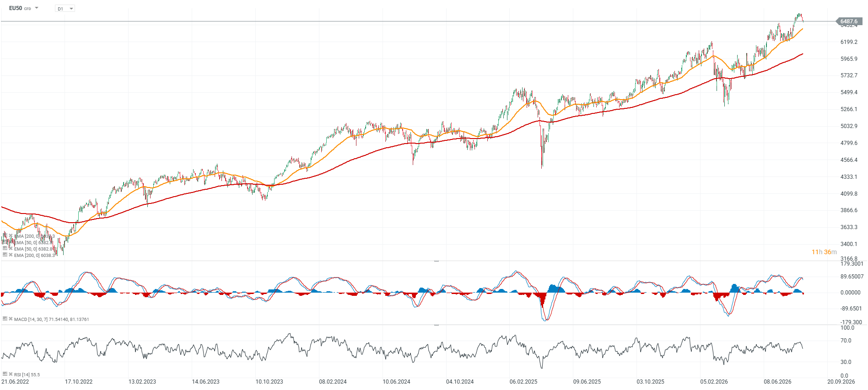Open the RSI indicator settings icon

(x=5, y=374)
